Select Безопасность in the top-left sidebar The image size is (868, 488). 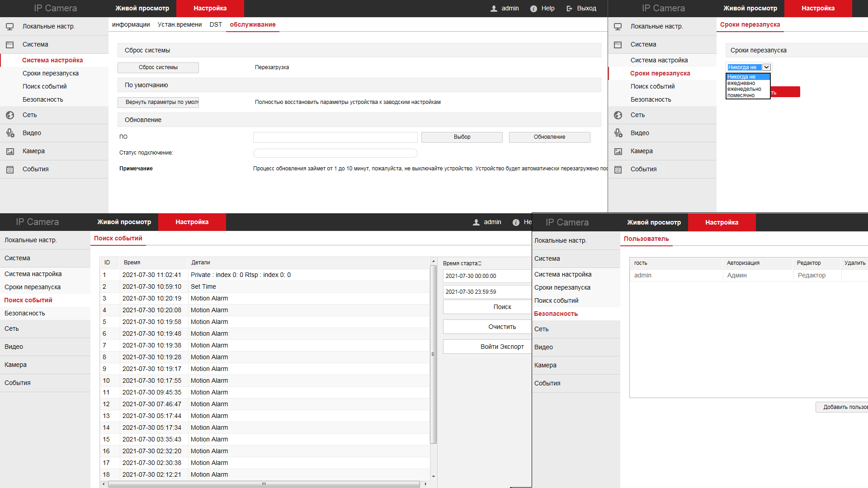click(x=43, y=99)
